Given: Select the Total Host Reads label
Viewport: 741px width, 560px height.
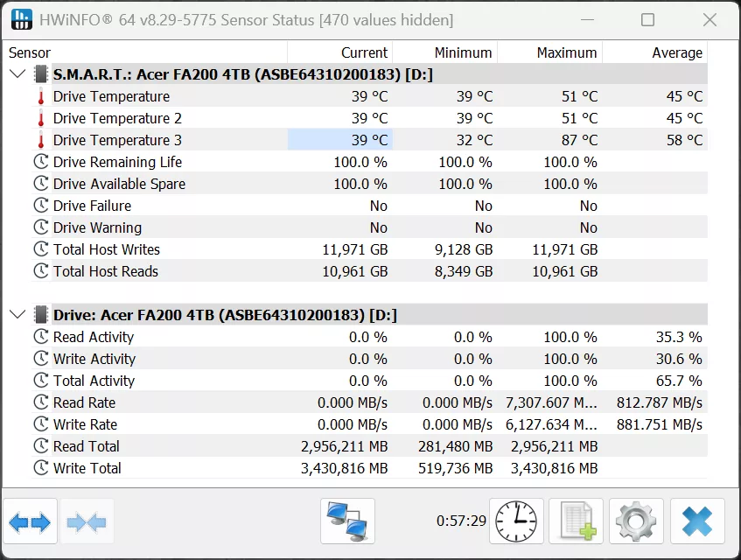Looking at the screenshot, I should tap(105, 271).
